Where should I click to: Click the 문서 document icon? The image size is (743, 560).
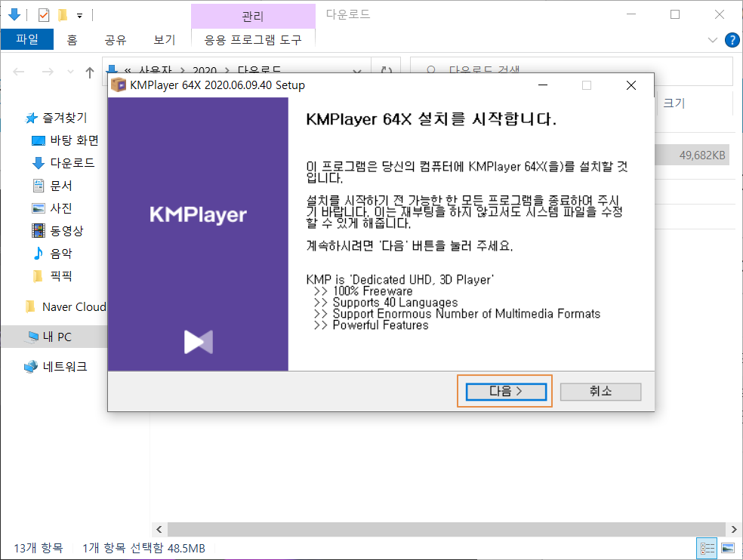[39, 186]
